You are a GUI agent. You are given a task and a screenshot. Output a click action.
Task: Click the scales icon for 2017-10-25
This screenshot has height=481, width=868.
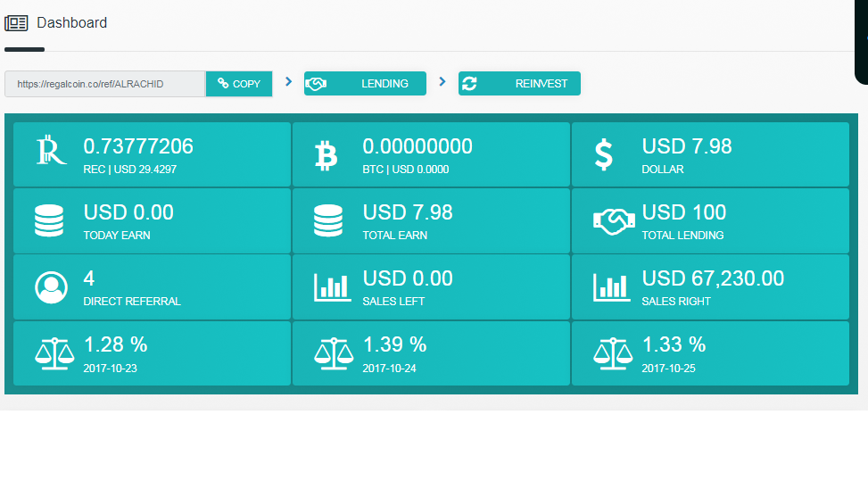pos(613,353)
